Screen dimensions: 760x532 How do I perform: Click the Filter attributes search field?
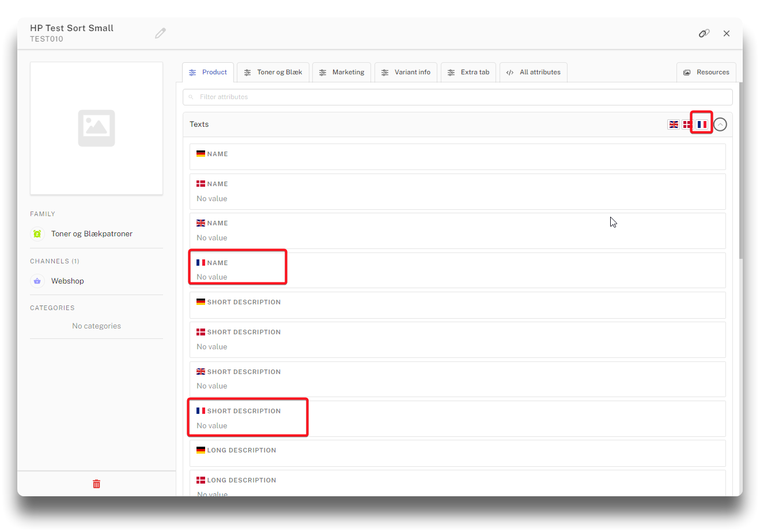point(457,97)
